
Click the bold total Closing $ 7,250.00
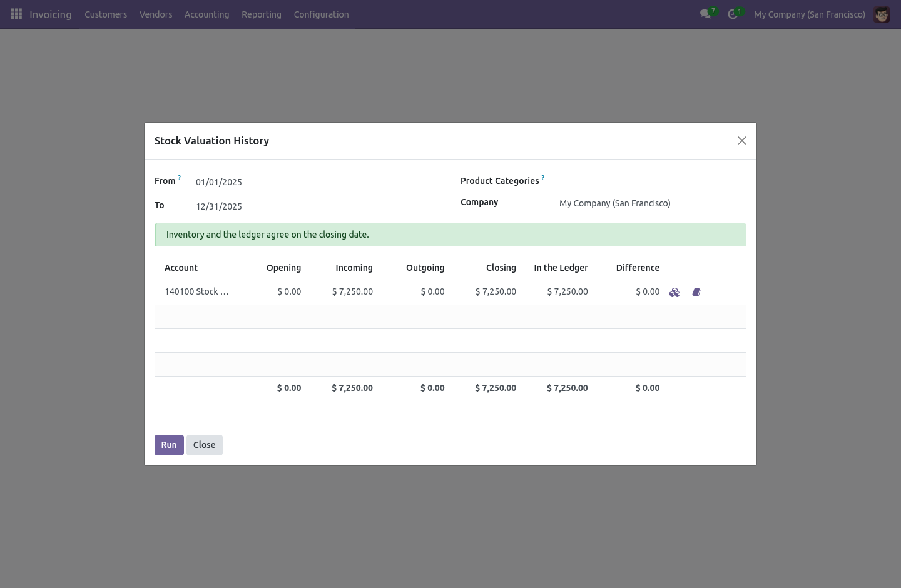coord(496,388)
